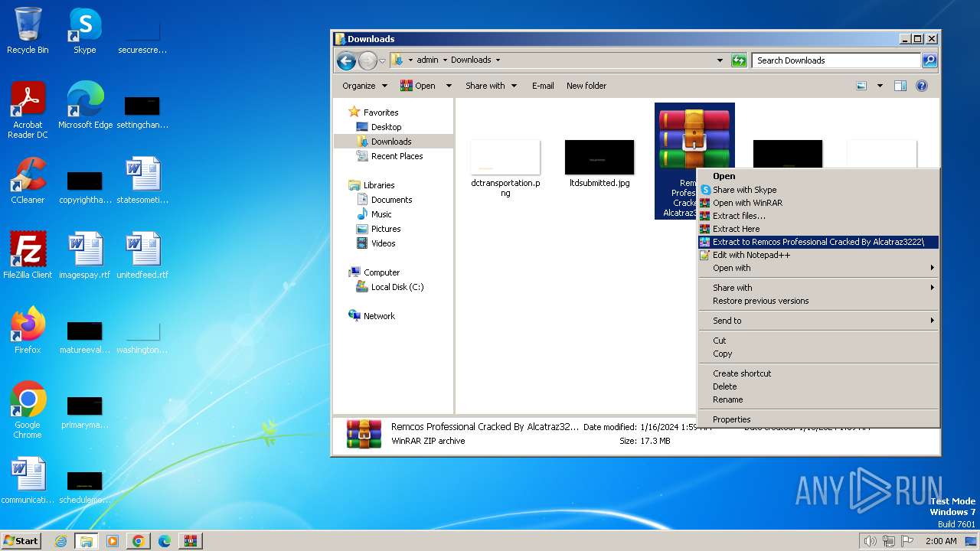Open the Explorer Help icon
Image resolution: width=980 pixels, height=551 pixels.
pos(922,86)
